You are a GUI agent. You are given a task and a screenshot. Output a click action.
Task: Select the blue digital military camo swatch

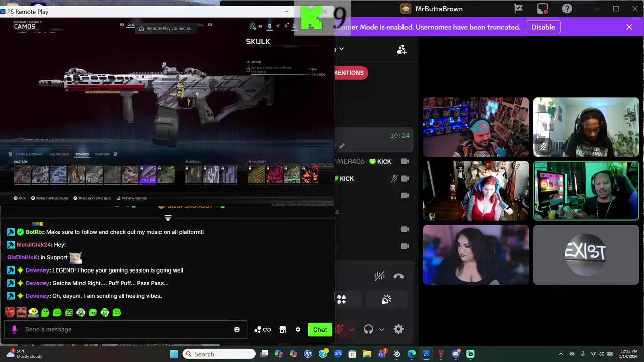coord(58,174)
